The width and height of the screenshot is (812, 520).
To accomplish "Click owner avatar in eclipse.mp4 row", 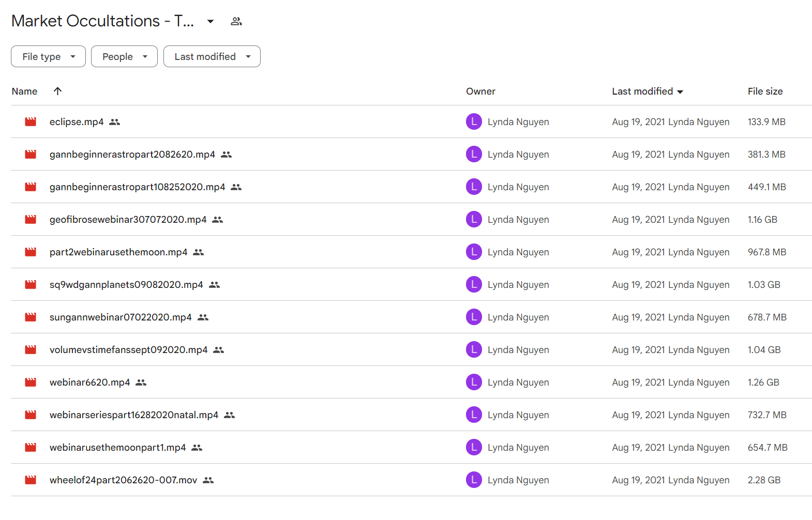I will coord(474,121).
